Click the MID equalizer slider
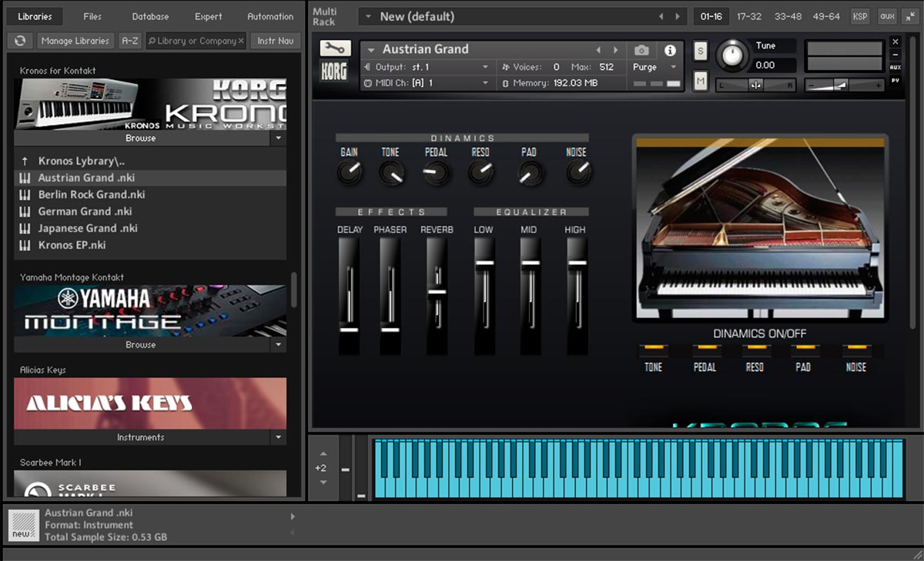This screenshot has width=924, height=561. (x=531, y=296)
